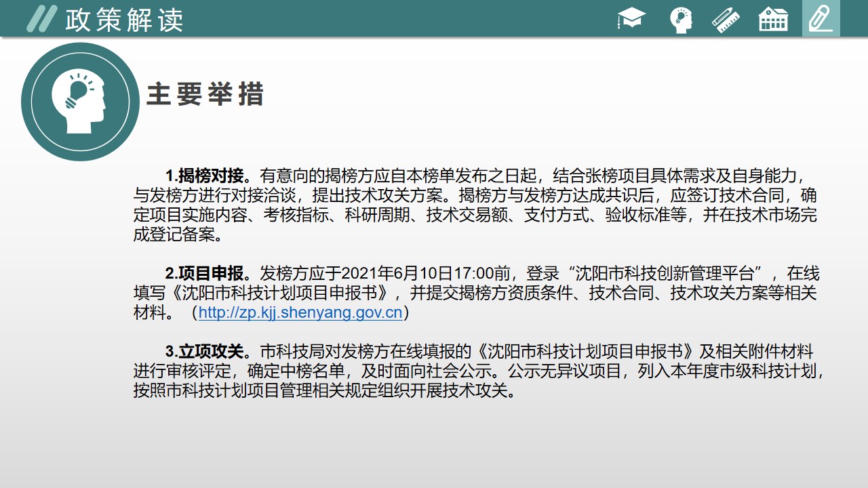Open the pencil and ruler icon section
The width and height of the screenshot is (868, 488).
click(x=726, y=19)
